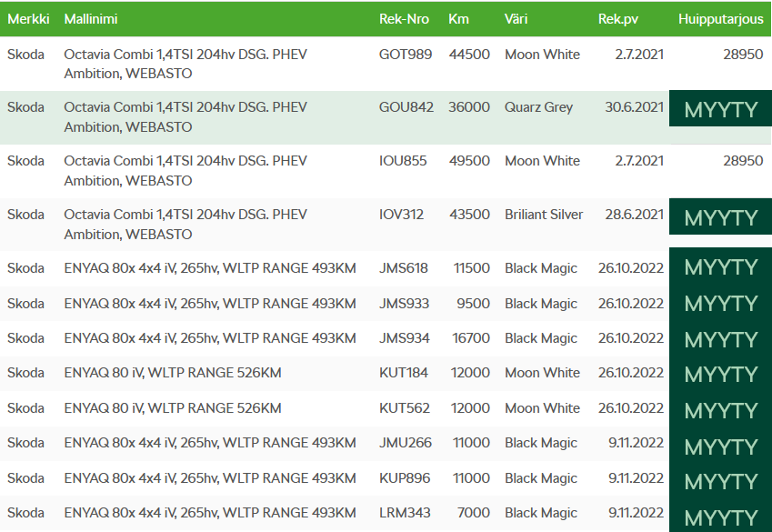Click Moon White color in GOT989 row
This screenshot has height=532, width=772.
click(542, 55)
